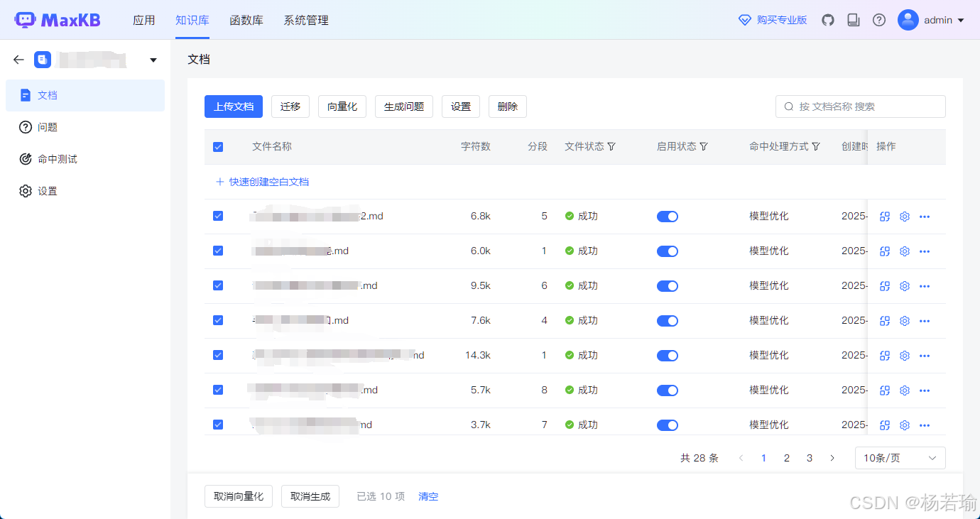This screenshot has height=519, width=980.
Task: Click the 迁移 button
Action: [290, 106]
